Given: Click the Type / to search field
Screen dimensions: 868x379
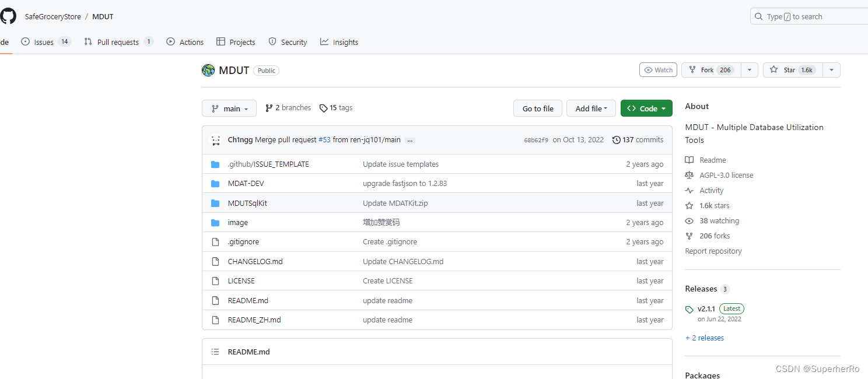Looking at the screenshot, I should 808,16.
